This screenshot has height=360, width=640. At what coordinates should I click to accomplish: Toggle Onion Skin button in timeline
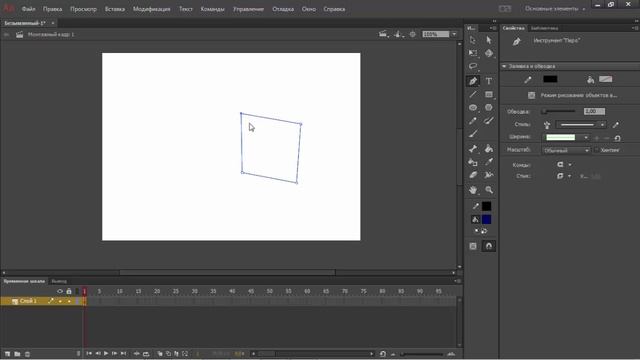pyautogui.click(x=160, y=353)
